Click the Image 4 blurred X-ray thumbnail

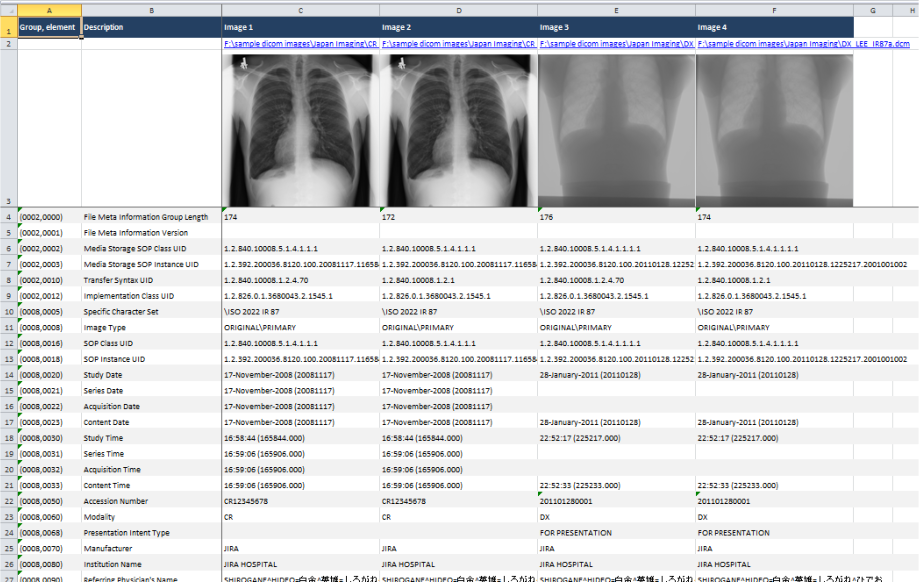point(774,129)
